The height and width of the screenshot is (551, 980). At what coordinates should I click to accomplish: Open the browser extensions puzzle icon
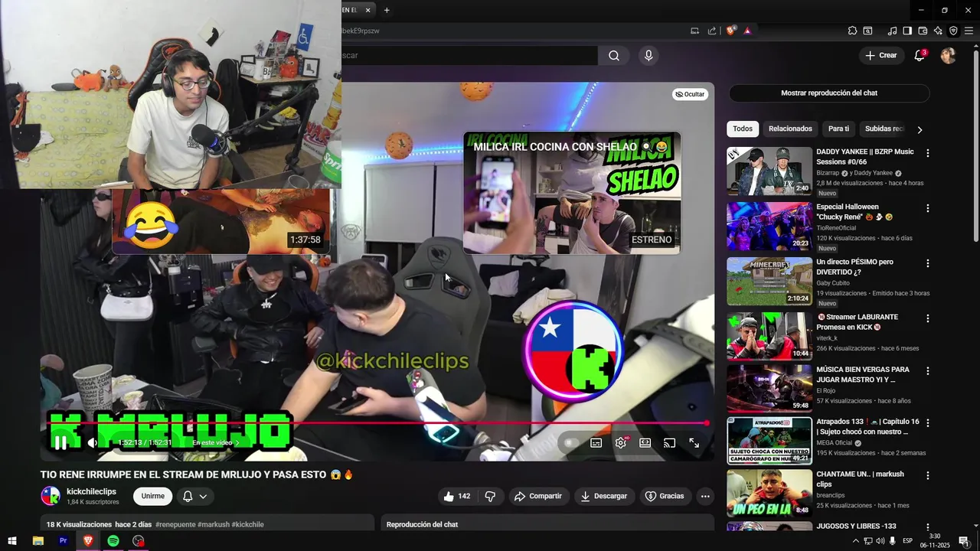tap(852, 31)
